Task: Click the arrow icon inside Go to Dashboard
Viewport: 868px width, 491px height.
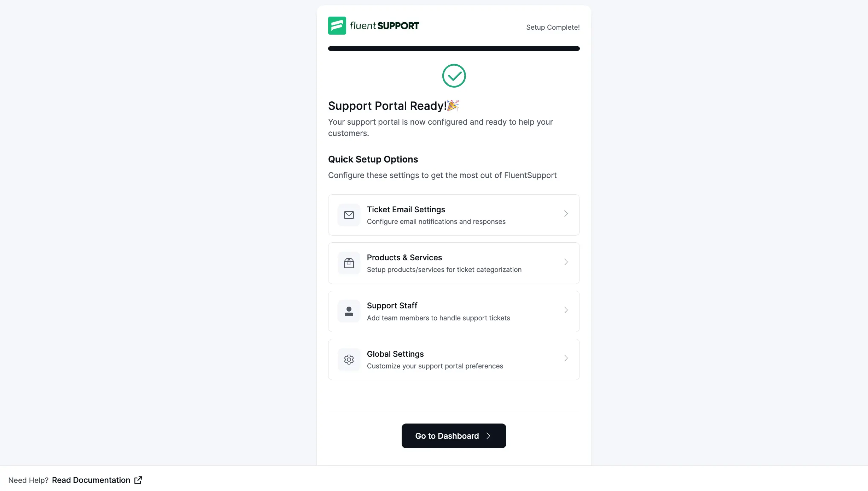Action: [x=489, y=436]
